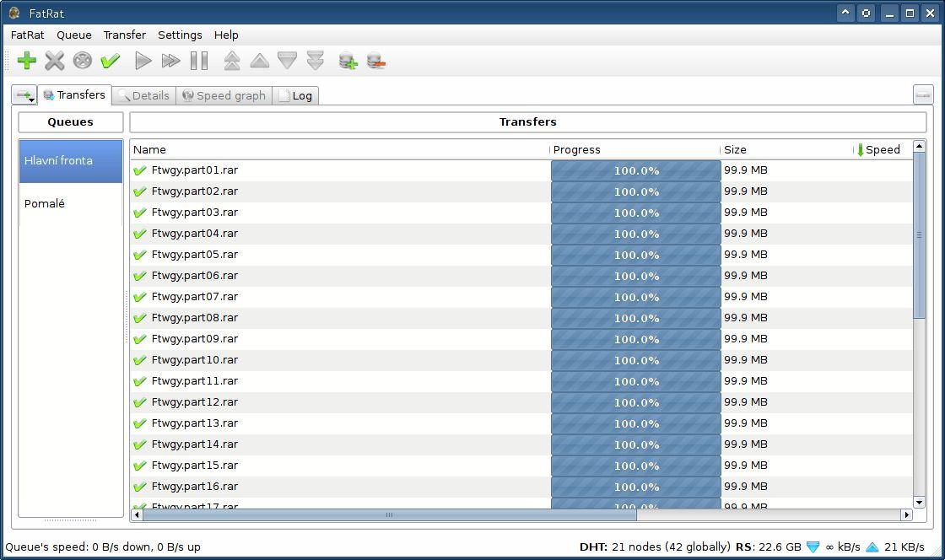Click the 100.0% progress bar of Ftwgy.part08.rar
The image size is (945, 560).
[x=636, y=318]
